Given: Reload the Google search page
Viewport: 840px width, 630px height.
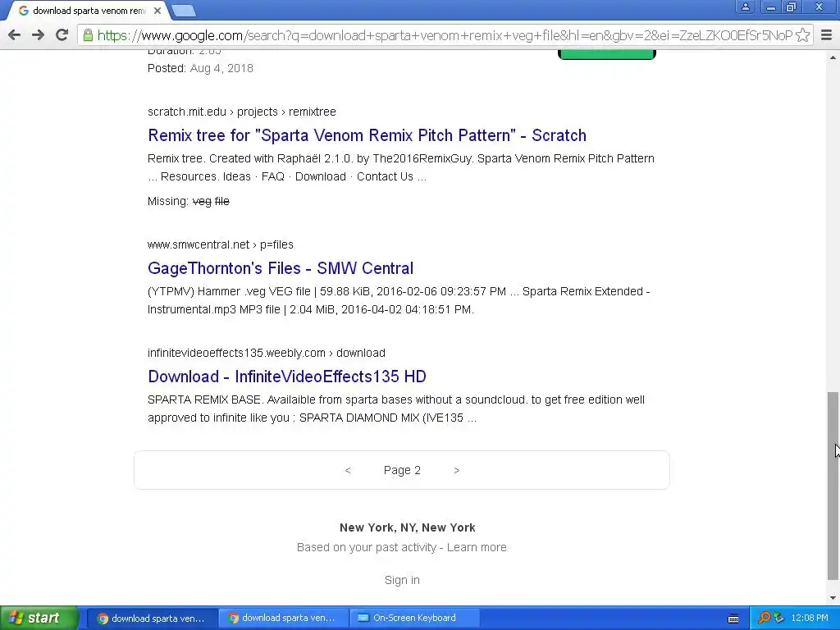Looking at the screenshot, I should coord(62,35).
